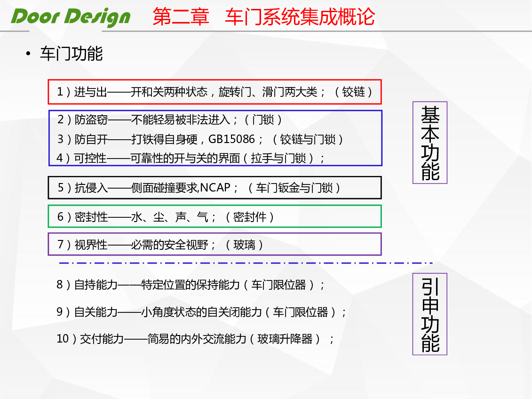Click line 8）自持能力 about 车门限位器
Image resolution: width=532 pixels, height=399 pixels.
tap(191, 285)
